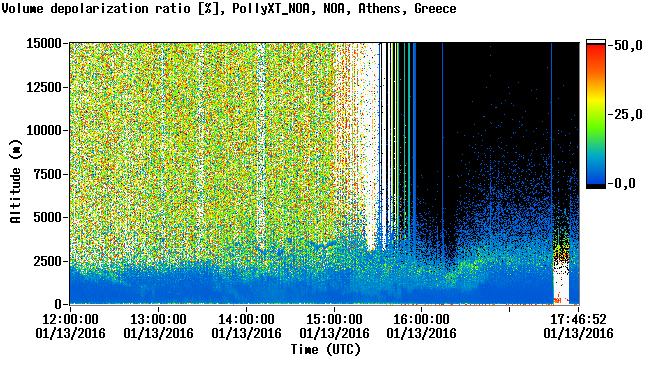Viewport: 665px width, 389px height.
Task: Click the 13:00:00 time axis label
Action: [x=158, y=319]
